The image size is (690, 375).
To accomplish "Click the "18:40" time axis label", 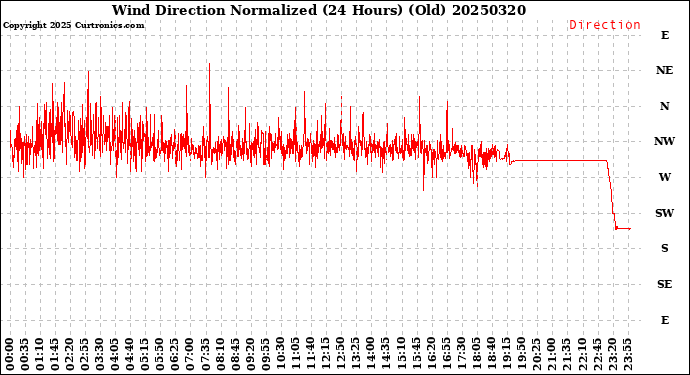I will 491,354.
